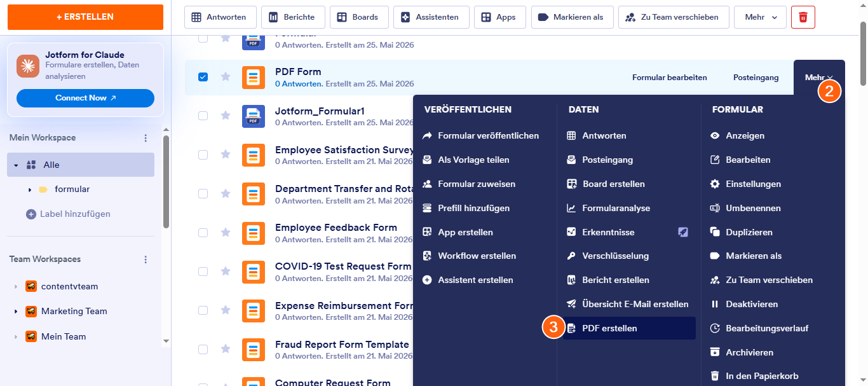868x386 pixels.
Task: Check the Employee Satisfaction Survey checkbox
Action: point(203,155)
